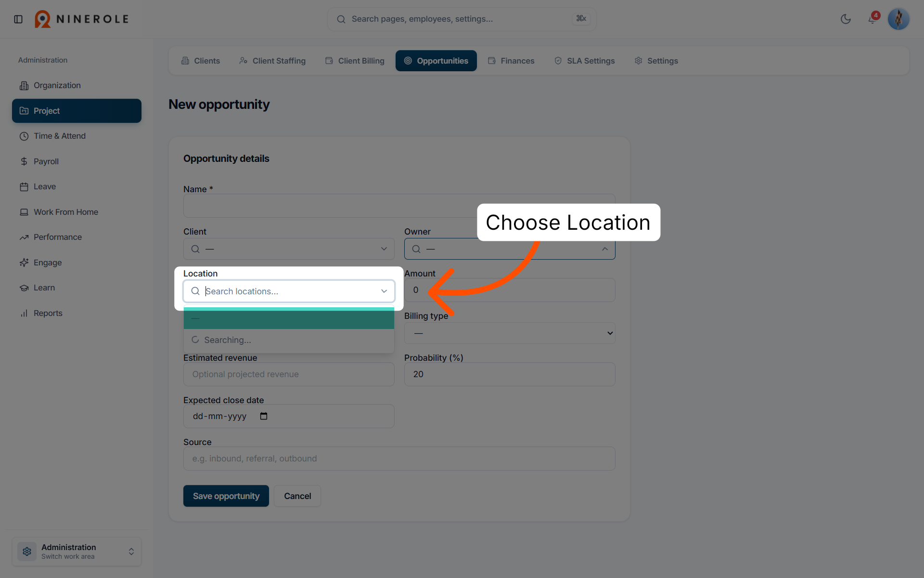Image resolution: width=924 pixels, height=578 pixels.
Task: Expand the Client dropdown
Action: (x=289, y=249)
